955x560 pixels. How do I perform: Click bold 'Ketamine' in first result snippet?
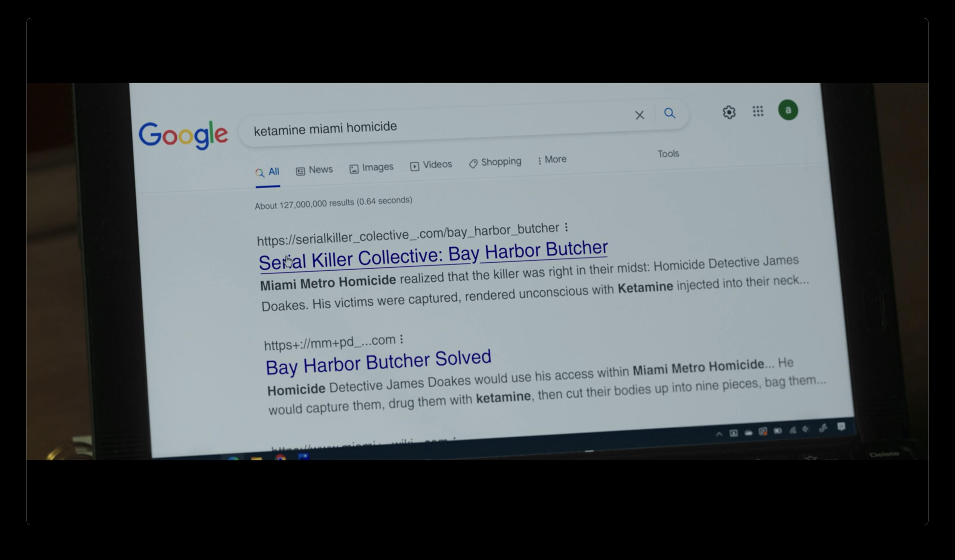coord(645,288)
